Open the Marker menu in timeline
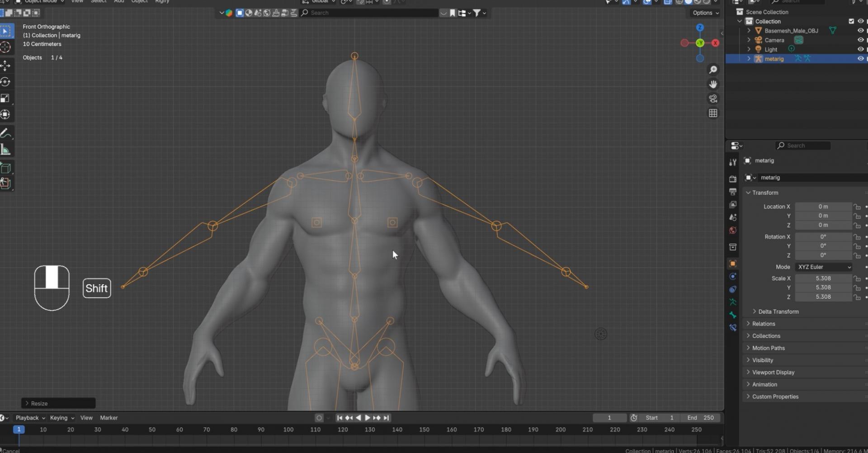Screen dimensions: 868x453 108,418
